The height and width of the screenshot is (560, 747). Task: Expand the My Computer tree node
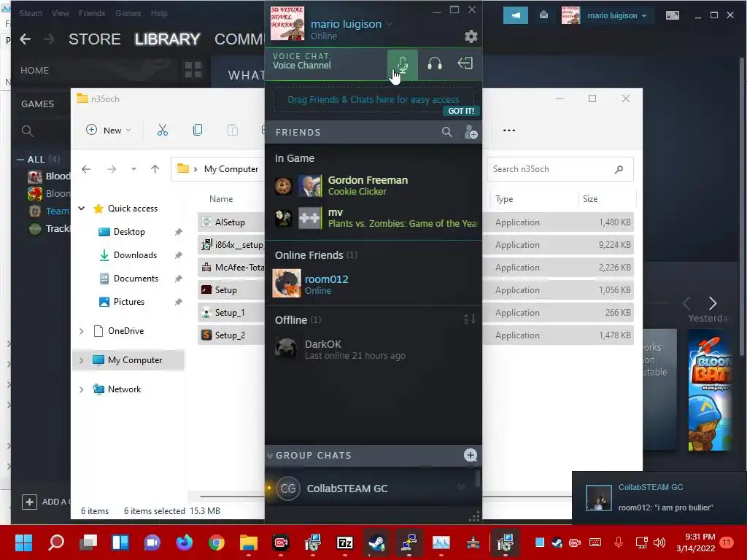(x=82, y=360)
